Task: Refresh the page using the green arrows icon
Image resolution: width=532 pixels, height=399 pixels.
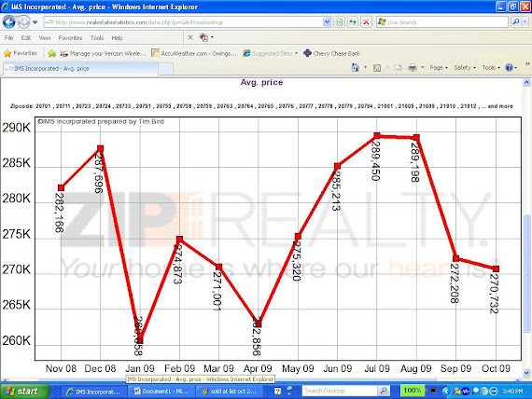Action: tap(353, 22)
